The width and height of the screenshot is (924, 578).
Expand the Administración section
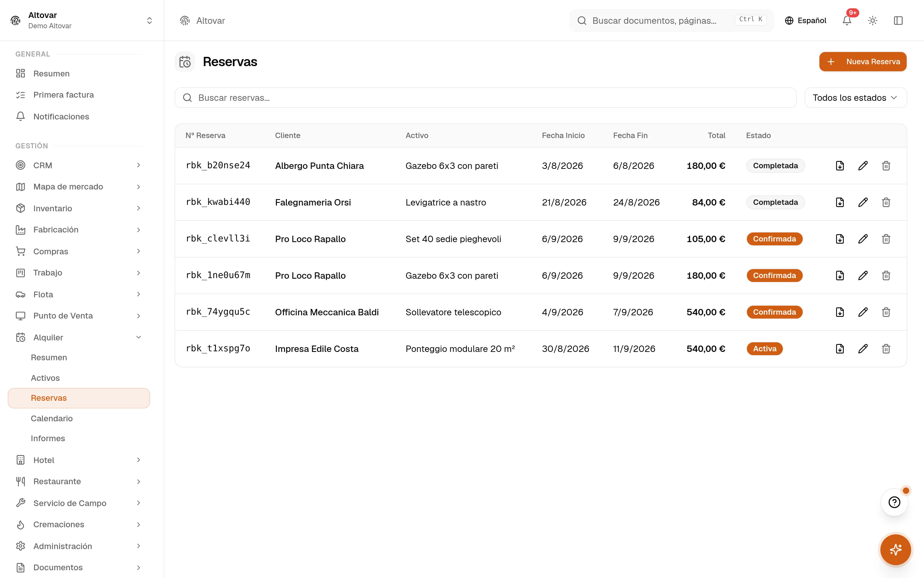click(79, 546)
